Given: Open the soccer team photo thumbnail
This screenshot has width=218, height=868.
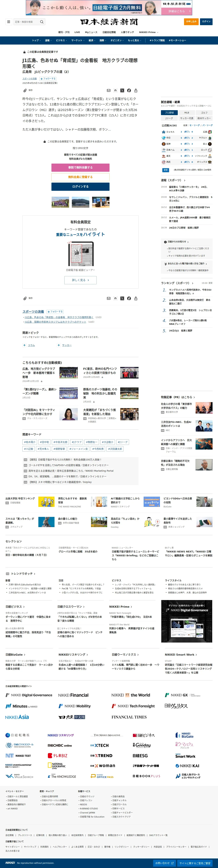Looking at the screenshot, I should (60, 202).
